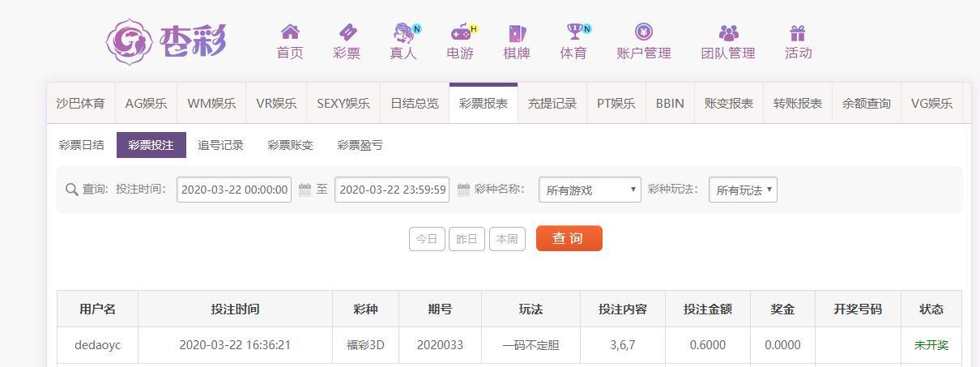Switch to the 充提记录 tab
Image resolution: width=980 pixels, height=367 pixels.
click(552, 104)
